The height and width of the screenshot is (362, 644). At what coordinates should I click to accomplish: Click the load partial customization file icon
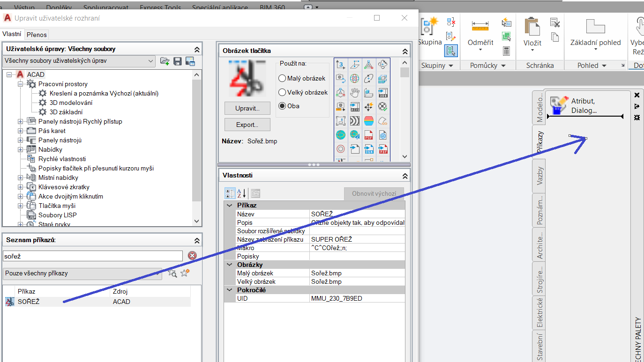point(165,61)
